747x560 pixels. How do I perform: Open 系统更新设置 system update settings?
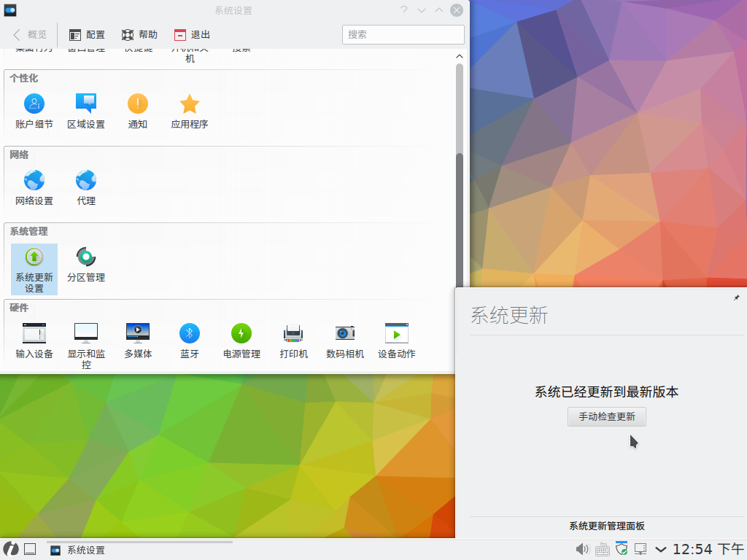(34, 270)
